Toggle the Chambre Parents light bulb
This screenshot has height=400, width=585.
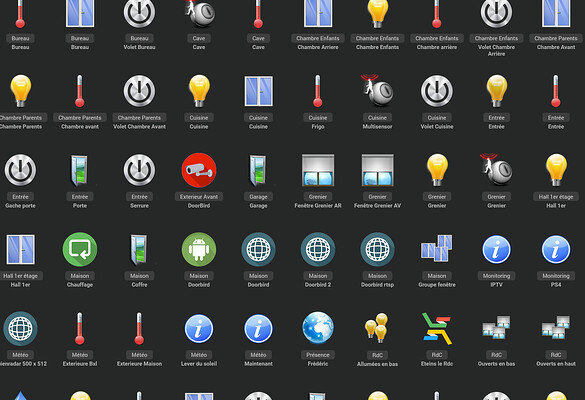(21, 91)
